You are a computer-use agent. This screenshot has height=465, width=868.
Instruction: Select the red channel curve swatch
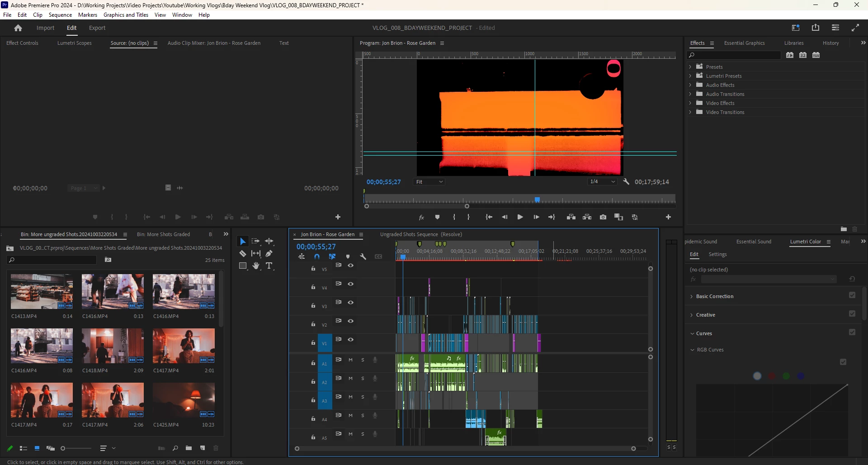772,376
